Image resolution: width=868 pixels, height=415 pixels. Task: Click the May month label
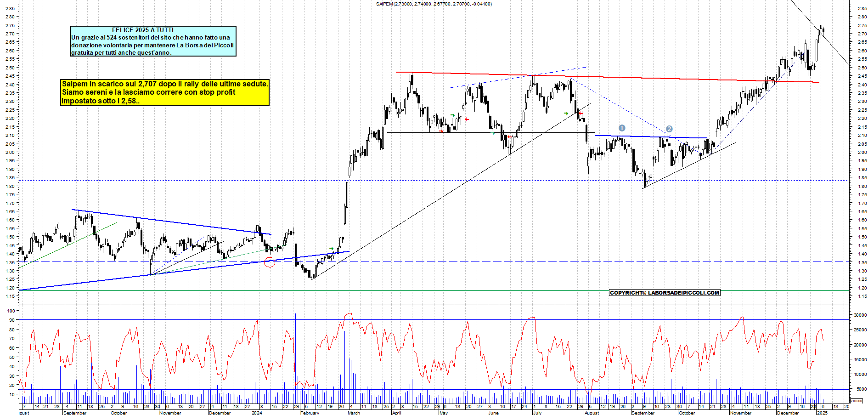tap(443, 413)
